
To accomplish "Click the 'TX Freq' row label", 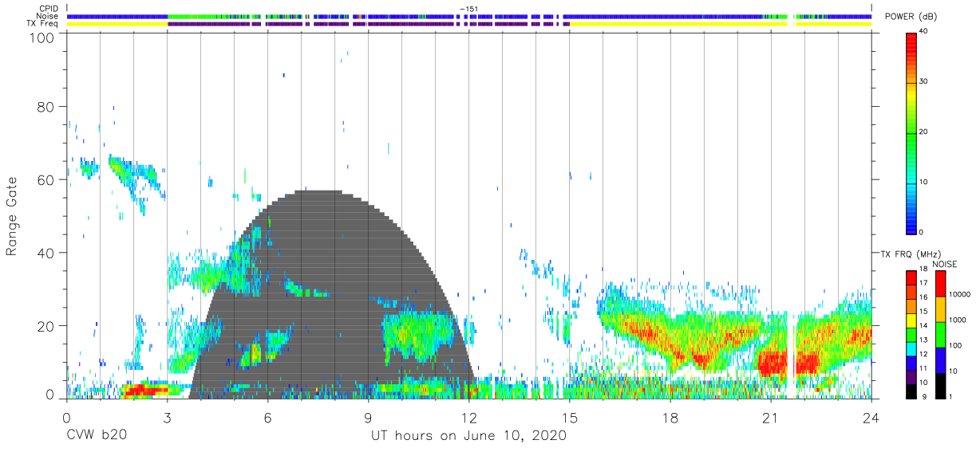I will (x=43, y=25).
